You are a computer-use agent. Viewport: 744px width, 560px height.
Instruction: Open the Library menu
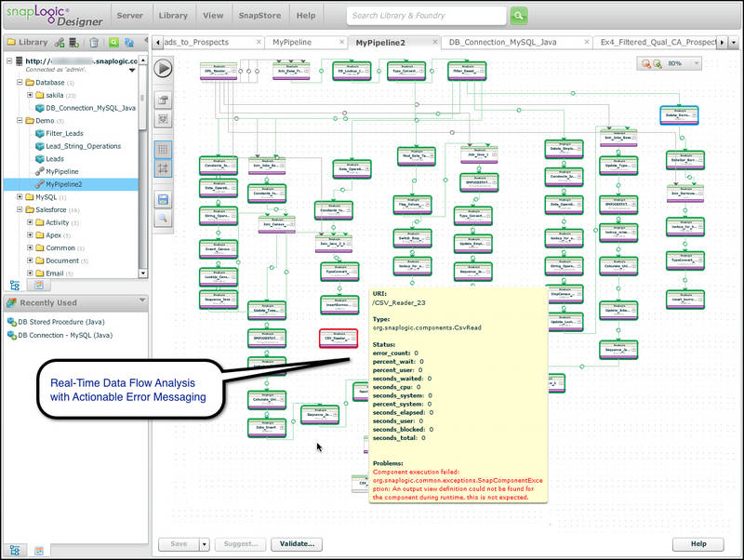coord(173,16)
